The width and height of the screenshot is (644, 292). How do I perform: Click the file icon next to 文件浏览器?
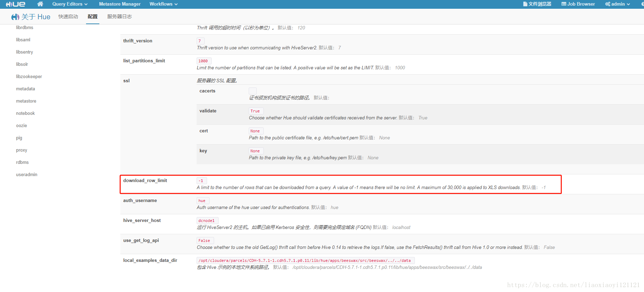click(525, 4)
